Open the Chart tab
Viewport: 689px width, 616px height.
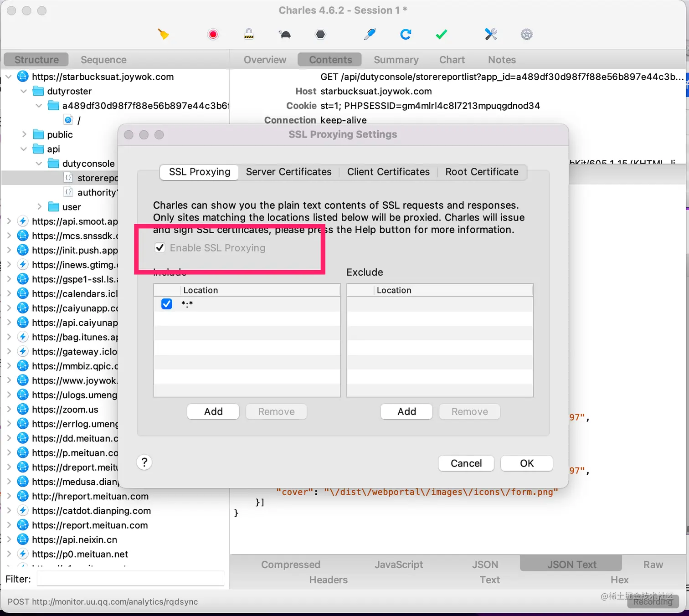point(452,60)
